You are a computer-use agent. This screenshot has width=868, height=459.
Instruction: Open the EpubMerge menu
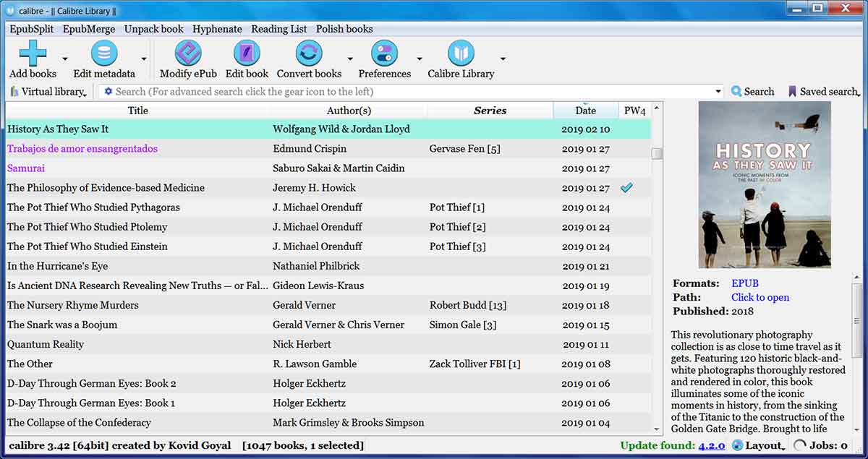[x=89, y=29]
